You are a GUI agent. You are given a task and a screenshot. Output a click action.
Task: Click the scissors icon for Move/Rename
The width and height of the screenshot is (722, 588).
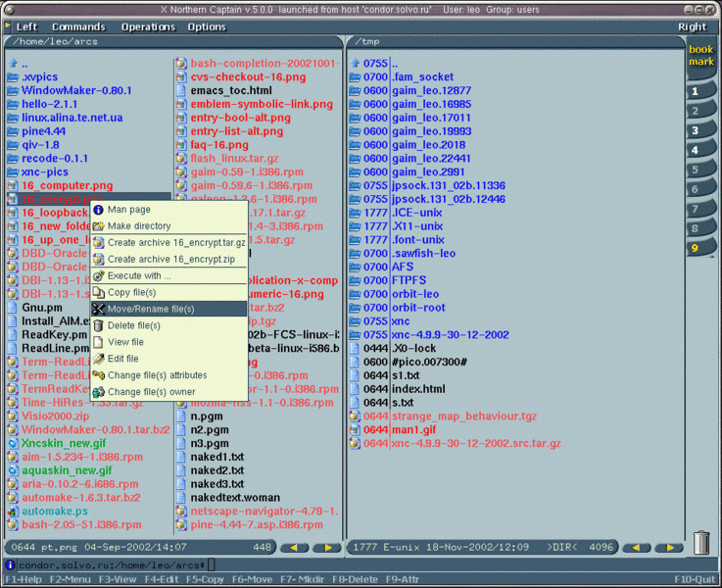(99, 309)
